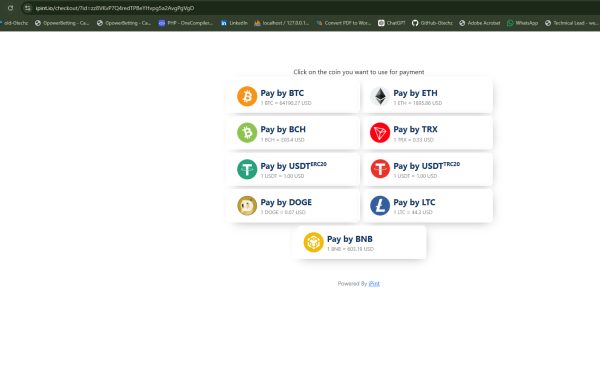Click the '1 LTC' rate text
The width and height of the screenshot is (600, 377).
pyautogui.click(x=413, y=212)
